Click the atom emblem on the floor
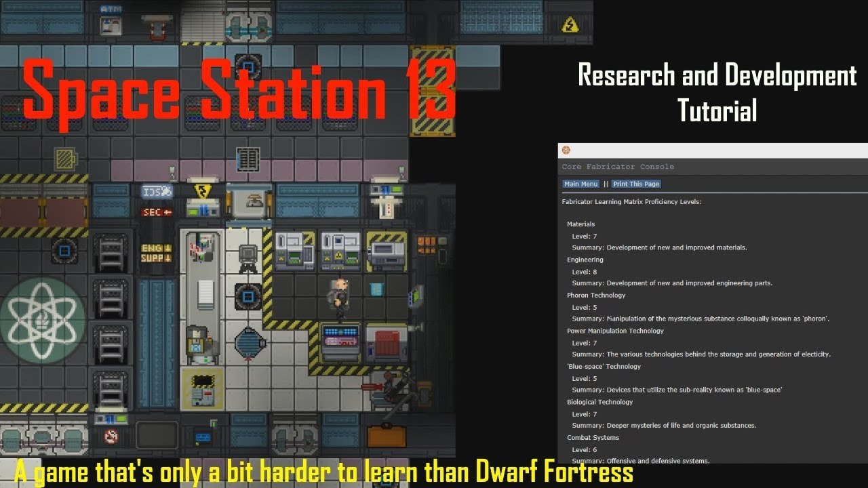 tap(43, 320)
